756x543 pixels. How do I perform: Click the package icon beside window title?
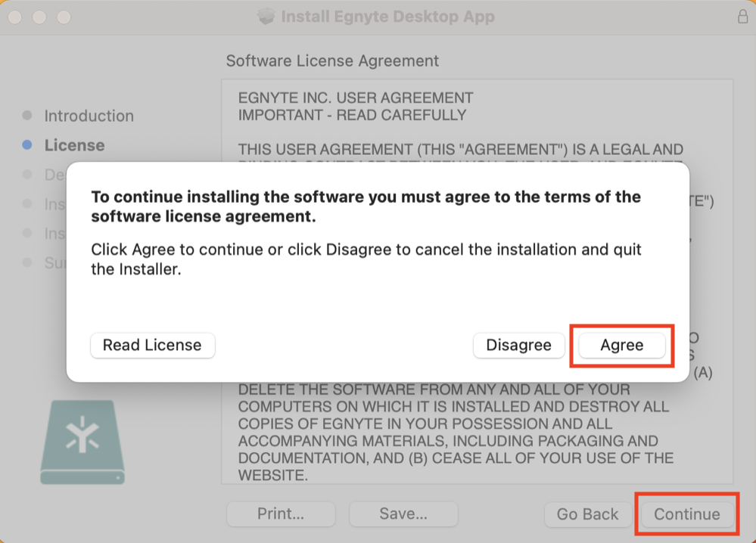[266, 17]
